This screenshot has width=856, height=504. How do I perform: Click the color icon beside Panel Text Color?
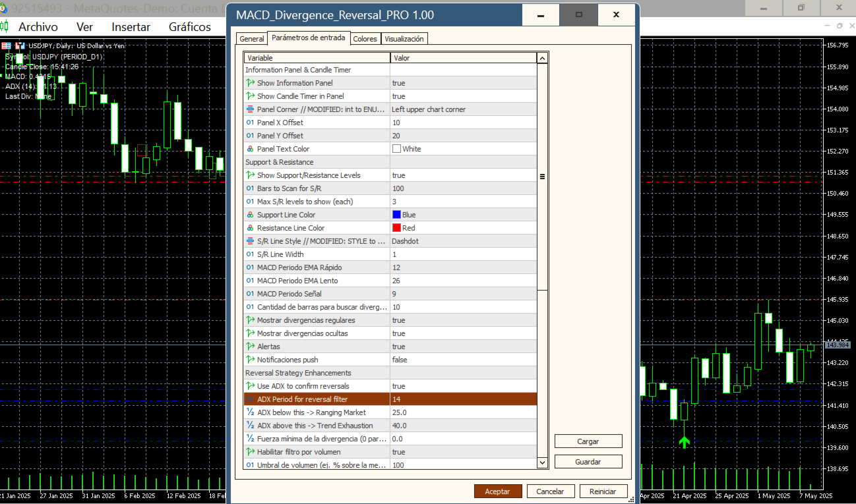tap(250, 149)
